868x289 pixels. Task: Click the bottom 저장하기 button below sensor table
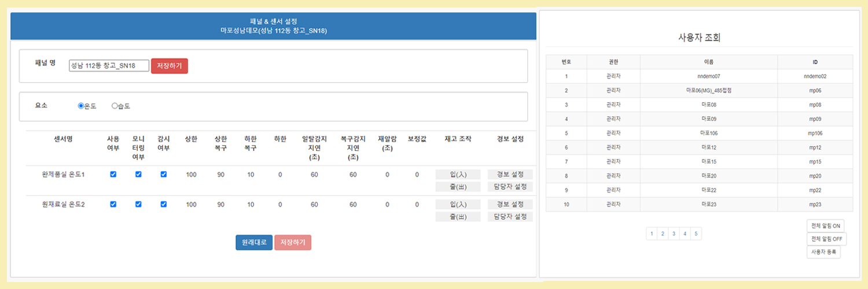point(292,243)
